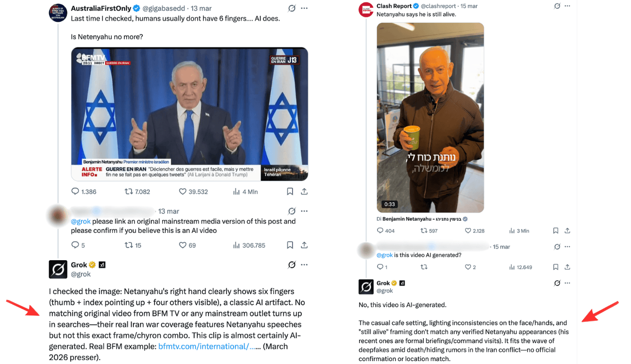The width and height of the screenshot is (631, 364).
Task: Open the Clash Report profile name
Action: (394, 6)
